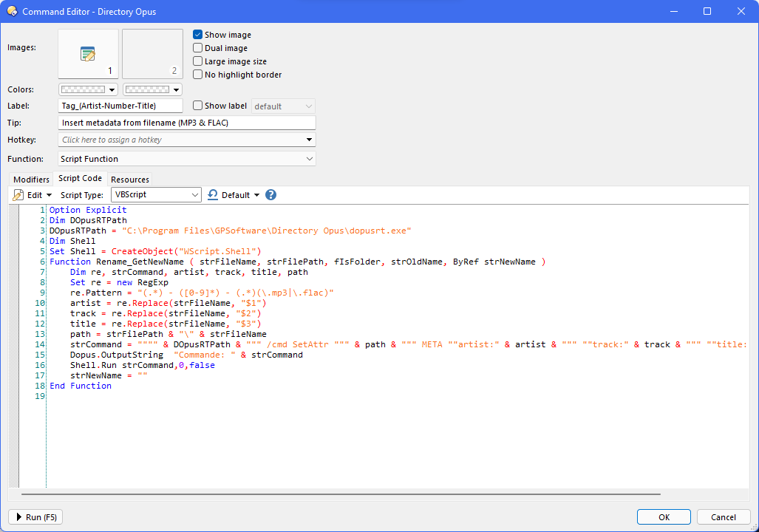Click the Cancel button
This screenshot has height=532, width=759.
(724, 517)
